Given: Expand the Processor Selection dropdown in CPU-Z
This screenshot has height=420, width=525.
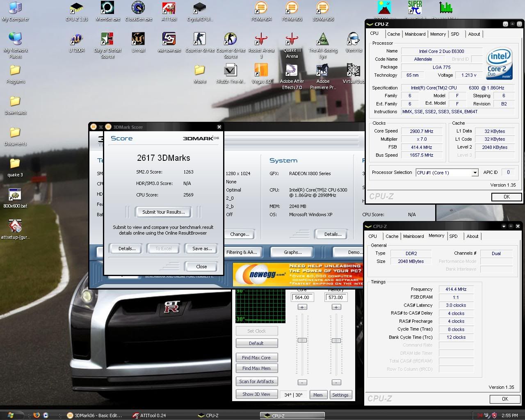Looking at the screenshot, I should [x=475, y=173].
